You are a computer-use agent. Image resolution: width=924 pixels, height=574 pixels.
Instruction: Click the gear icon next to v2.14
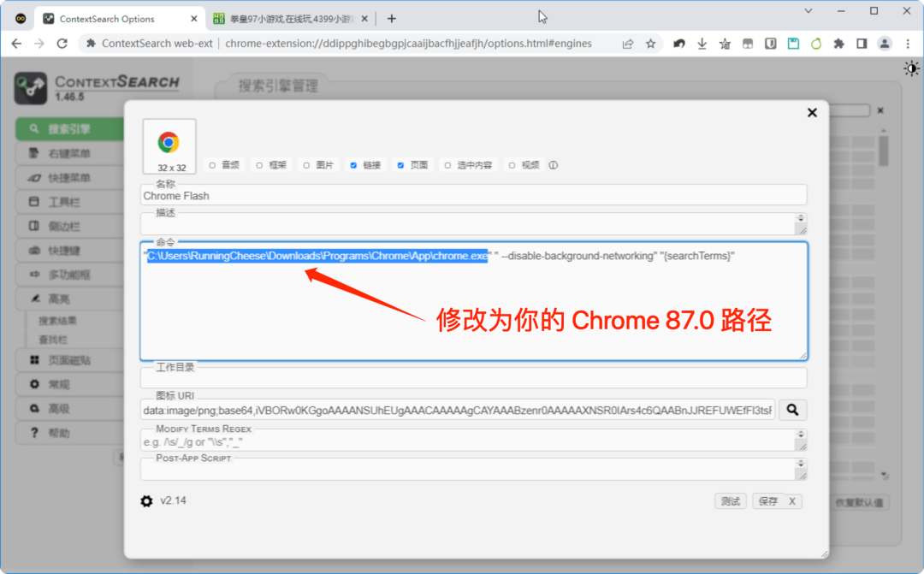point(147,501)
